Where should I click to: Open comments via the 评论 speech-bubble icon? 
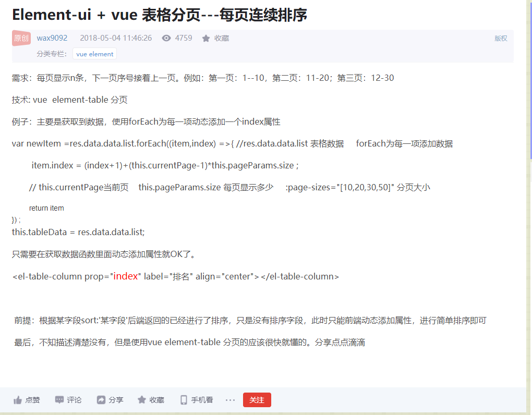click(x=59, y=400)
